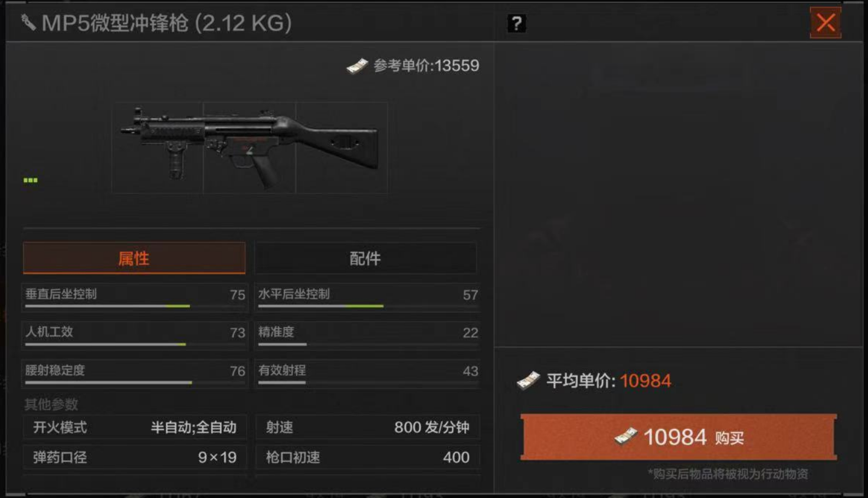
Task: Click the cash icon next to 参考单价
Action: pyautogui.click(x=357, y=65)
